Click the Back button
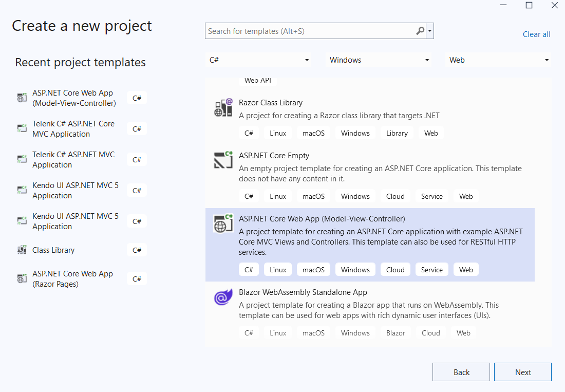565x392 pixels. click(x=461, y=371)
